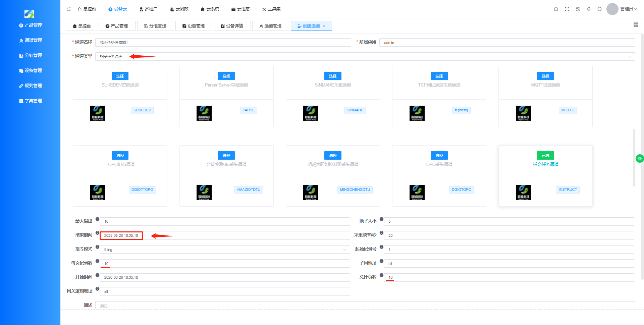This screenshot has width=644, height=325.
Task: Click help icon beside 最大溢出
Action: point(97,219)
